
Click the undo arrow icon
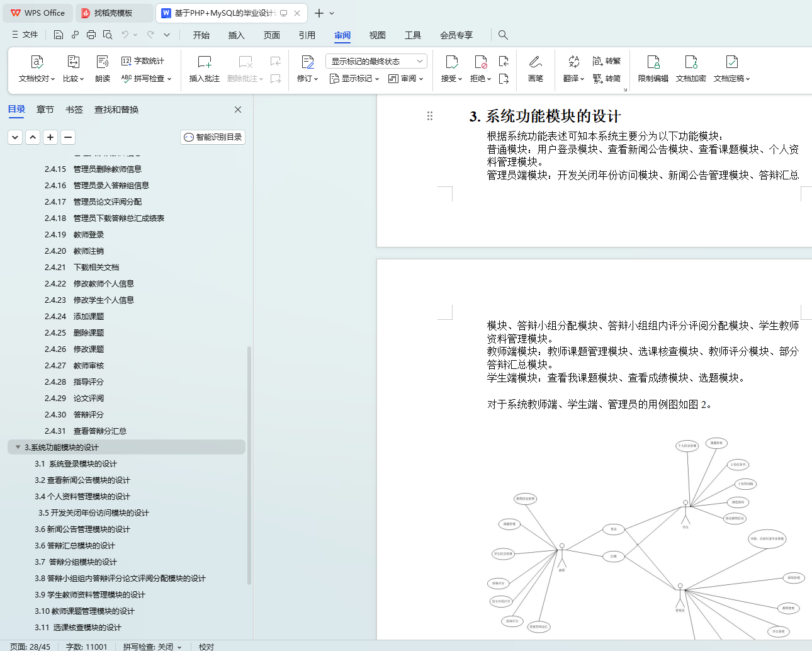pyautogui.click(x=125, y=35)
